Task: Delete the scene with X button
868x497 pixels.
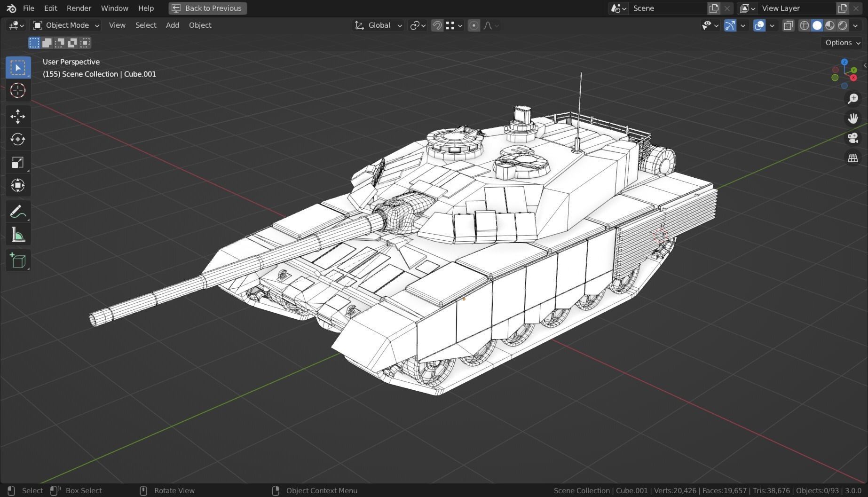Action: (x=727, y=8)
